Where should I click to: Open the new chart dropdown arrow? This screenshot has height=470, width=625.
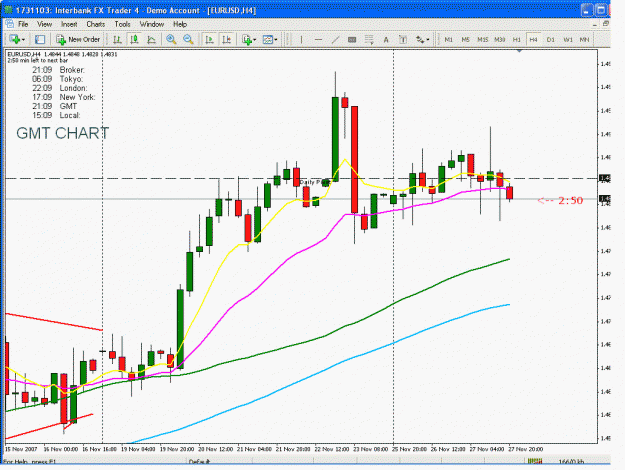tap(24, 40)
